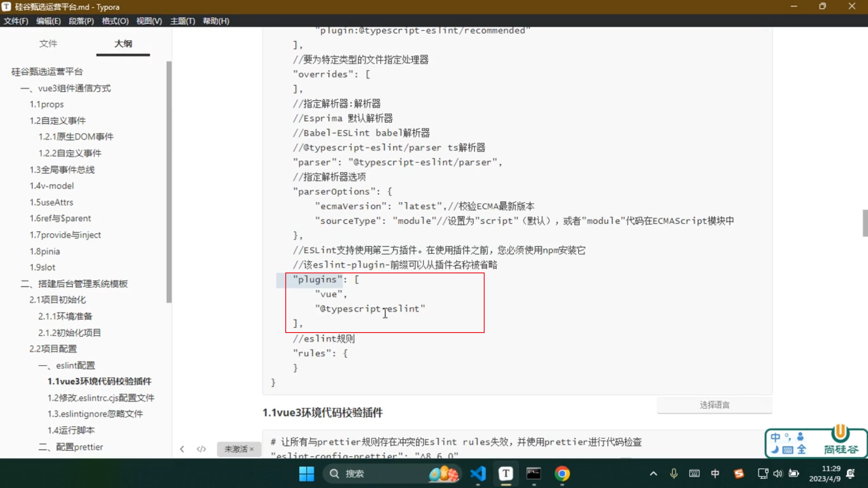Viewport: 868px width, 488px height.
Task: Collapse sidebar with the left arrow icon
Action: (x=182, y=449)
